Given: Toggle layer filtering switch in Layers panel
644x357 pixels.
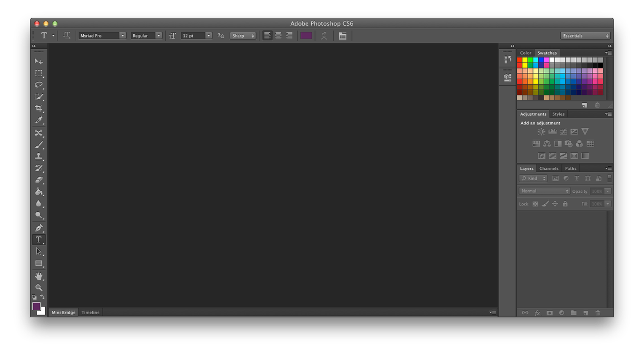Looking at the screenshot, I should click(609, 178).
